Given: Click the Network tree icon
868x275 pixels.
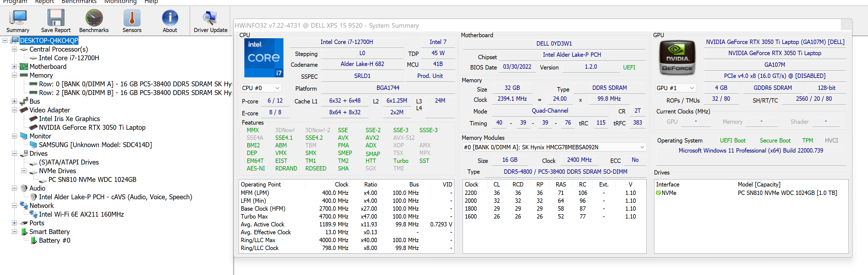Looking at the screenshot, I should click(24, 205).
